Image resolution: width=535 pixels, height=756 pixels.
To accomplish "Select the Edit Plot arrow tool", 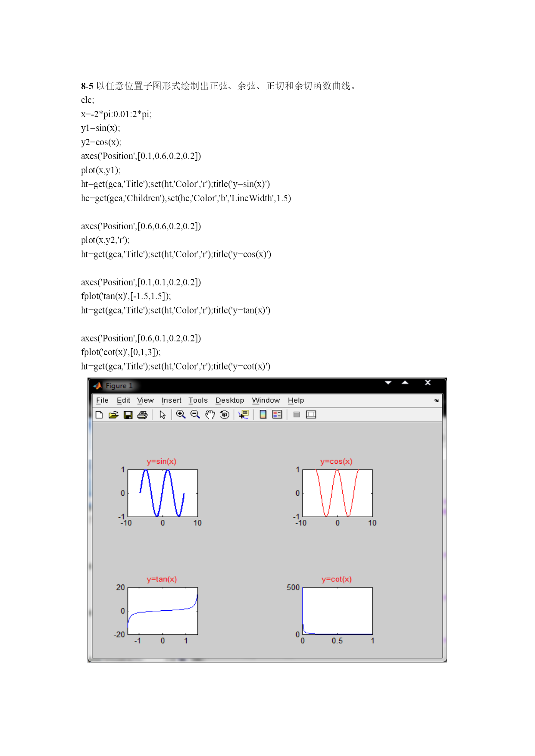I will coord(163,415).
